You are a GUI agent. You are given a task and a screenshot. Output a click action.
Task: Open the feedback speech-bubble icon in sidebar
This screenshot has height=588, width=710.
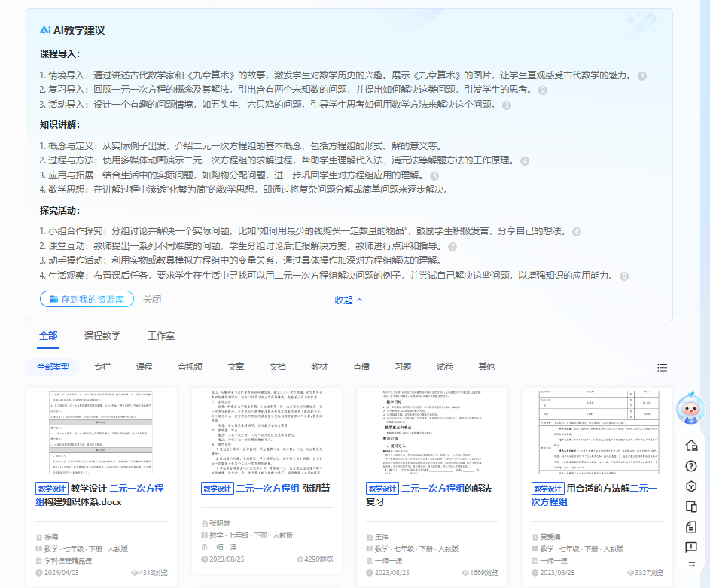[x=690, y=547]
